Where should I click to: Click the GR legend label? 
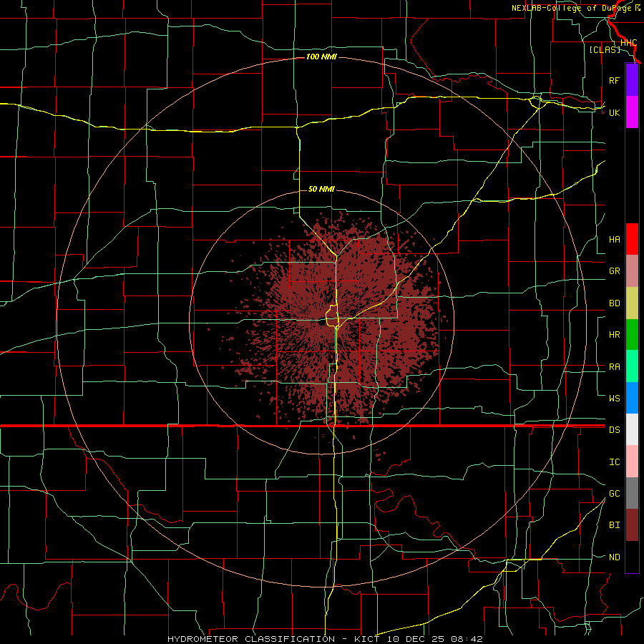pos(614,271)
